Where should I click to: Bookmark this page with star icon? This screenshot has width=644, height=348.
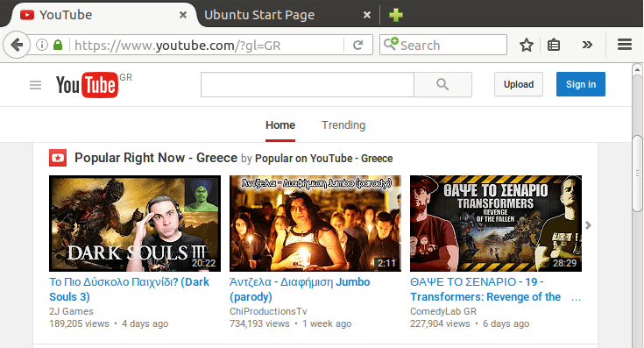click(x=526, y=45)
